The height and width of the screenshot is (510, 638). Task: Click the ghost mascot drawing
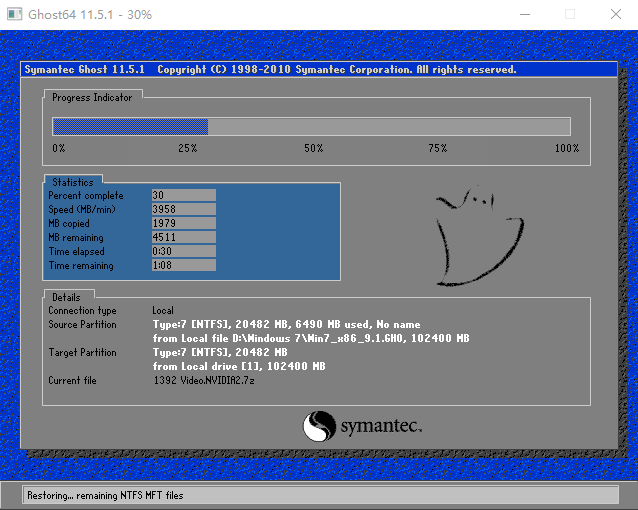click(x=479, y=236)
